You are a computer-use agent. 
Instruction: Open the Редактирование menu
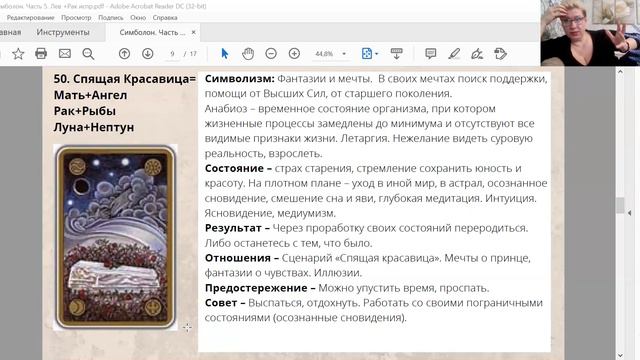30,18
